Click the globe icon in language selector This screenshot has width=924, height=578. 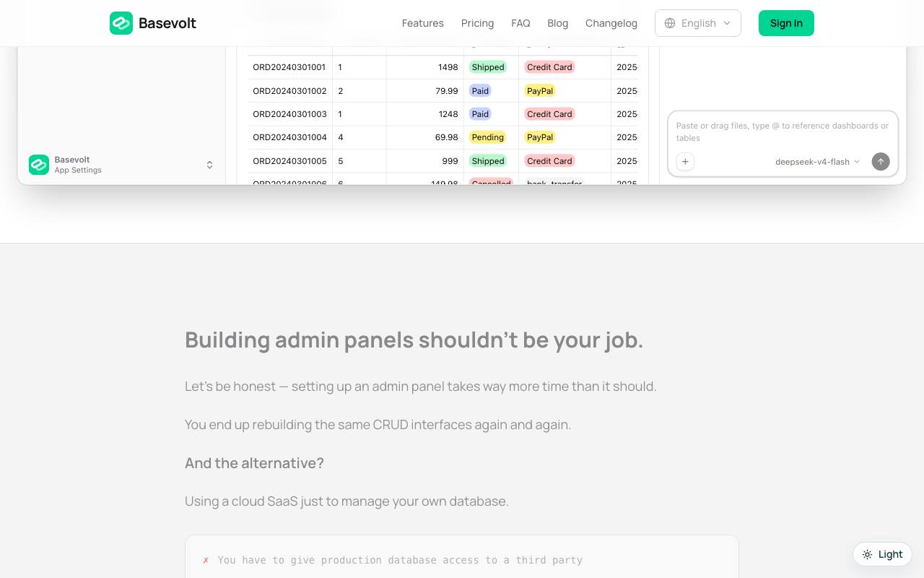[x=670, y=23]
